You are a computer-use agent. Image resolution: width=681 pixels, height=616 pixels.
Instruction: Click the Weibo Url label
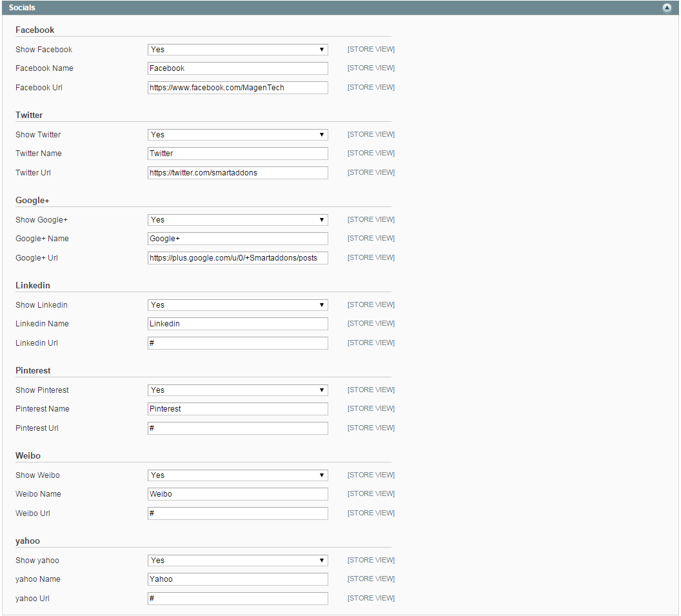point(33,513)
